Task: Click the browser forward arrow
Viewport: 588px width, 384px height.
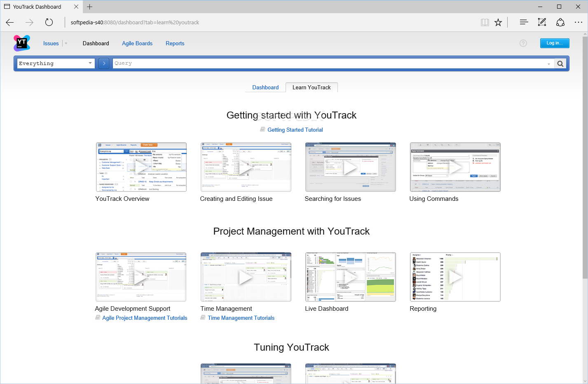Action: point(29,22)
